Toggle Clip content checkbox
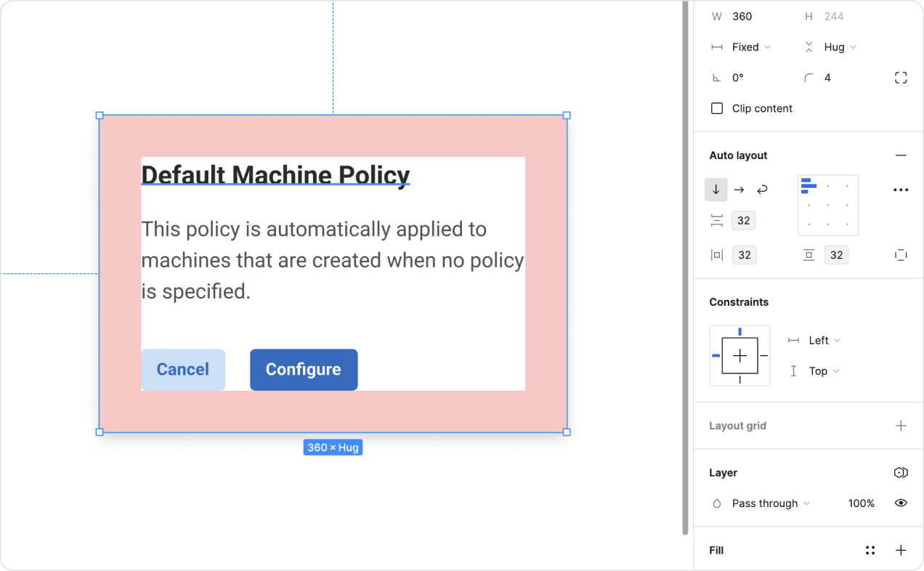924x571 pixels. (x=717, y=108)
